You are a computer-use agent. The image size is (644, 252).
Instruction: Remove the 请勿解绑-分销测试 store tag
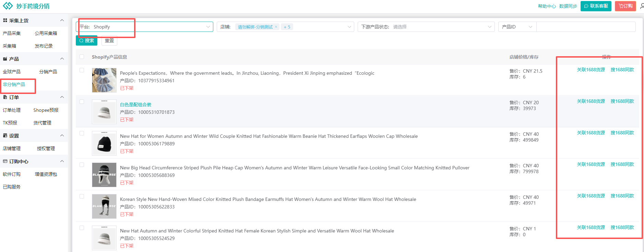pyautogui.click(x=276, y=27)
